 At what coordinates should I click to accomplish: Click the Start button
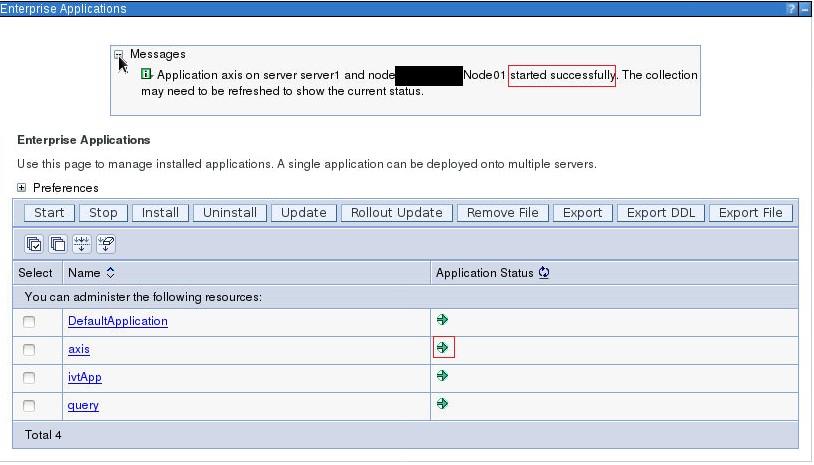tap(49, 213)
